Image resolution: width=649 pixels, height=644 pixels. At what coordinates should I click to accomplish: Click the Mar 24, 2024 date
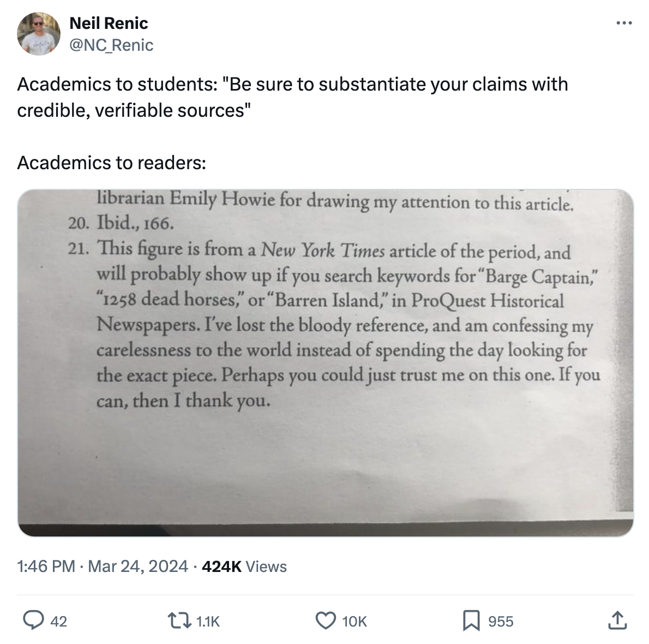[x=137, y=566]
